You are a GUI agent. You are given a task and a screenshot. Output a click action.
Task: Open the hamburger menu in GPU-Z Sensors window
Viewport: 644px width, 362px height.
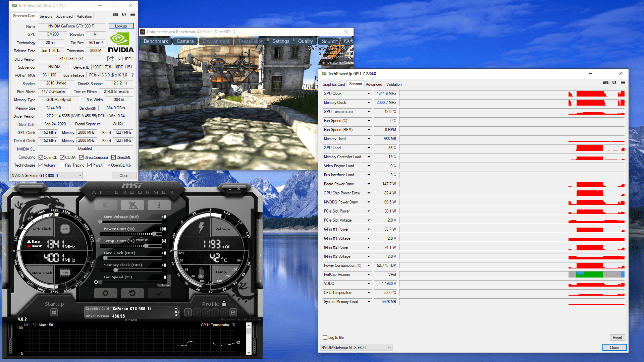tap(623, 82)
